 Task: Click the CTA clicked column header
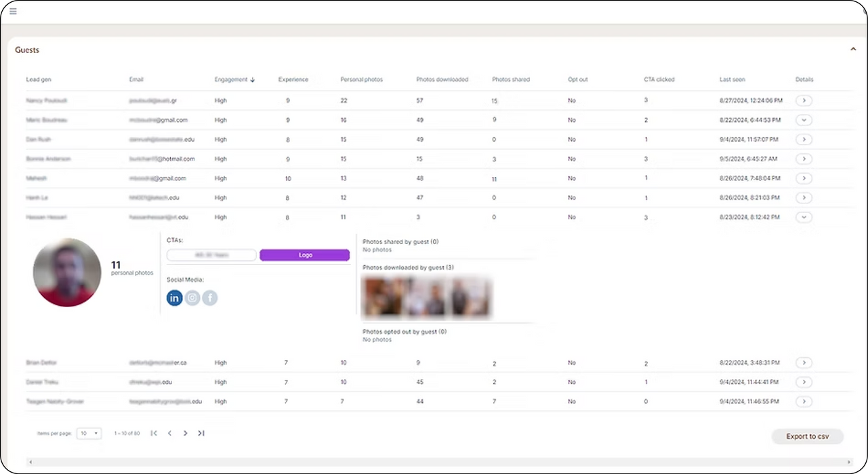point(659,80)
